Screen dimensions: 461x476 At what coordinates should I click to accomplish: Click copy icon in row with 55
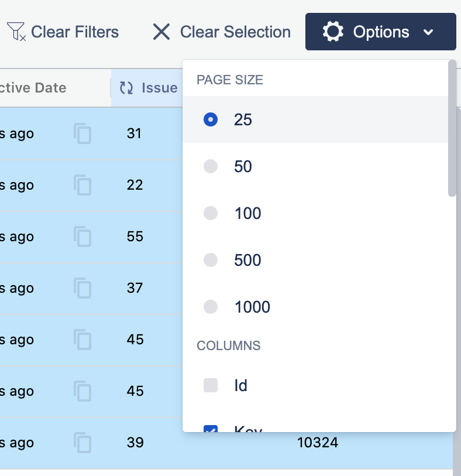(x=82, y=237)
